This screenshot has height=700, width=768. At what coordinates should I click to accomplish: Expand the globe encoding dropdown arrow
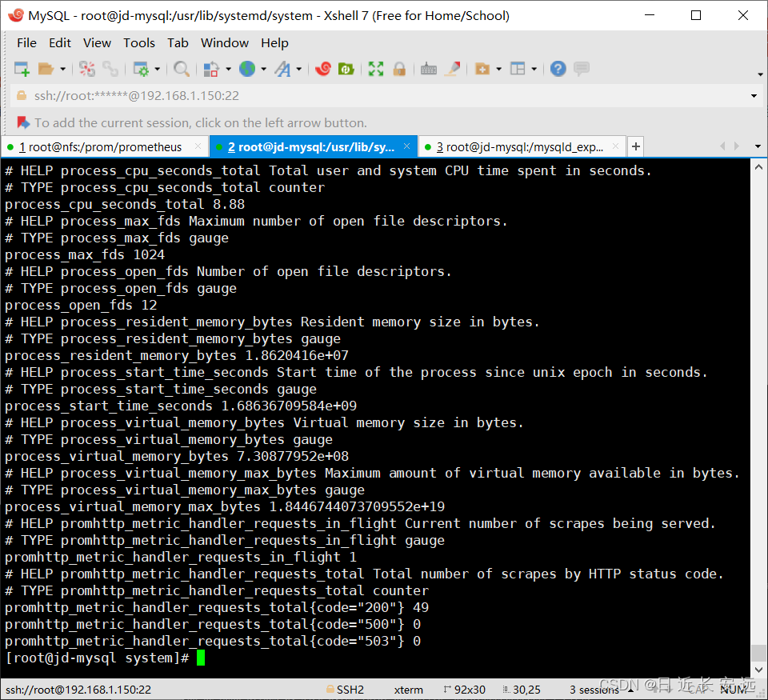[x=263, y=69]
